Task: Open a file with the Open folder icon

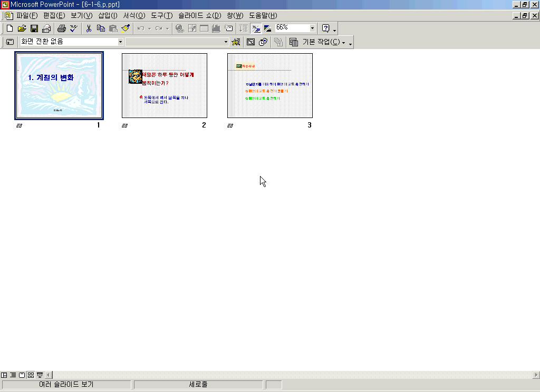Action: 22,28
